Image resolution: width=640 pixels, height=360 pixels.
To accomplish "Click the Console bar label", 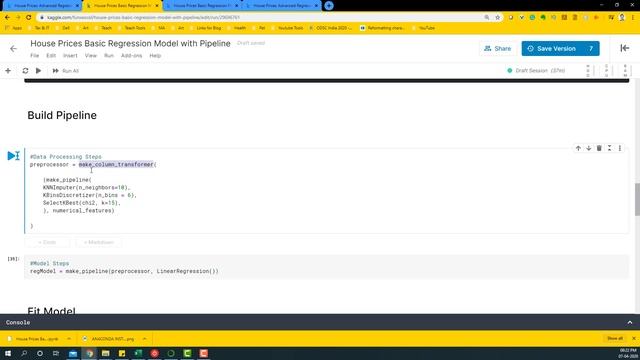I will tap(18, 322).
